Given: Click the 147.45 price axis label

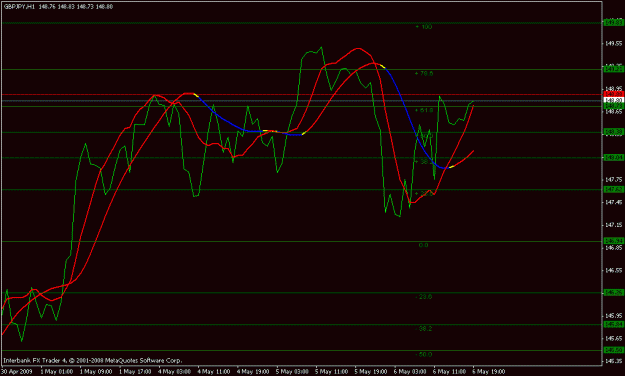Looking at the screenshot, I should tap(614, 203).
